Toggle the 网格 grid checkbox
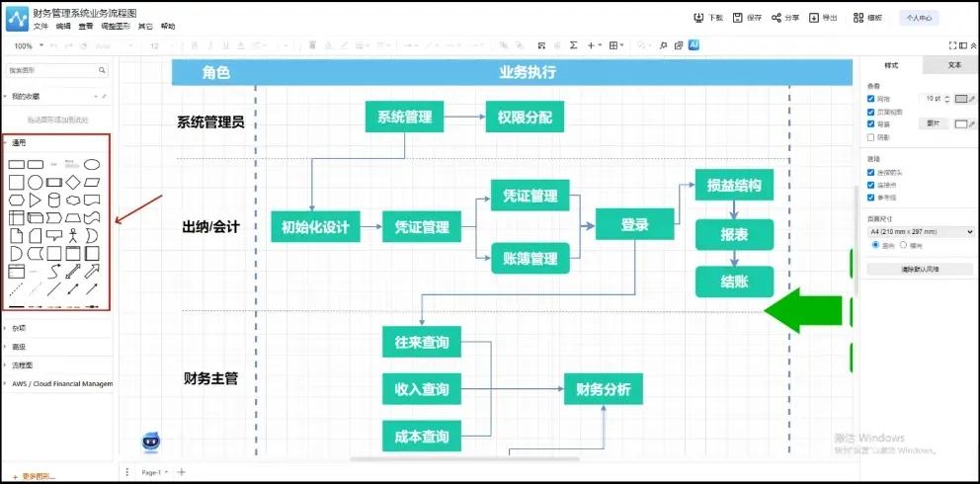 click(x=871, y=99)
